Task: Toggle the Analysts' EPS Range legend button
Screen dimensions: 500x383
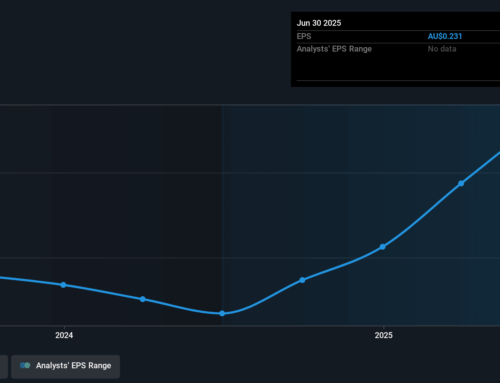Action: click(x=65, y=366)
